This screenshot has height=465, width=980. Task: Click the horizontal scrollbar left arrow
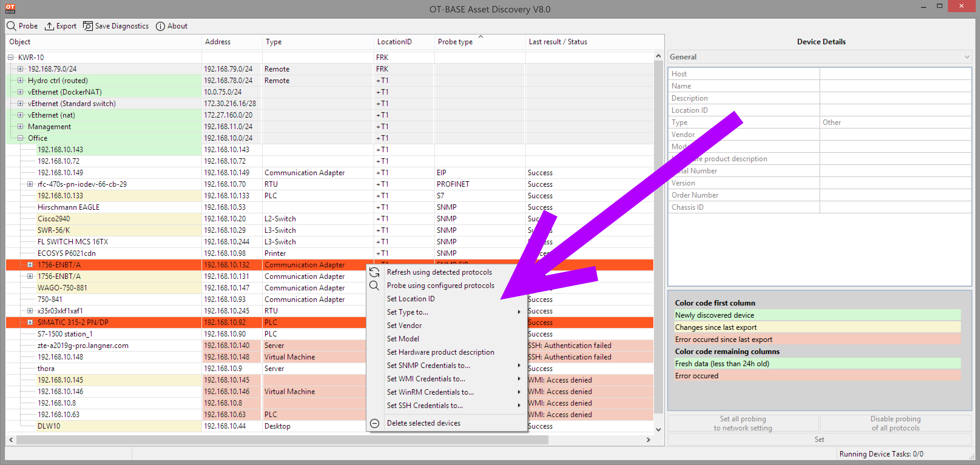click(x=11, y=440)
